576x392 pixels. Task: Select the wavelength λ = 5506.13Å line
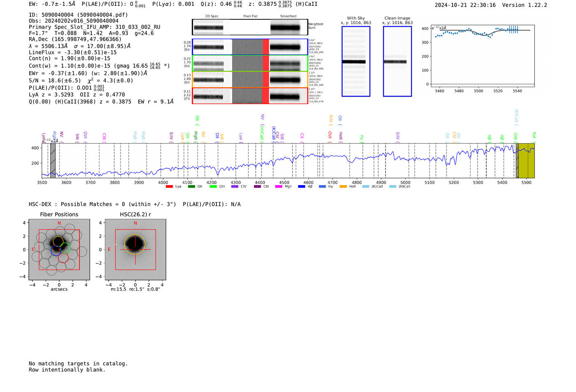80,46
